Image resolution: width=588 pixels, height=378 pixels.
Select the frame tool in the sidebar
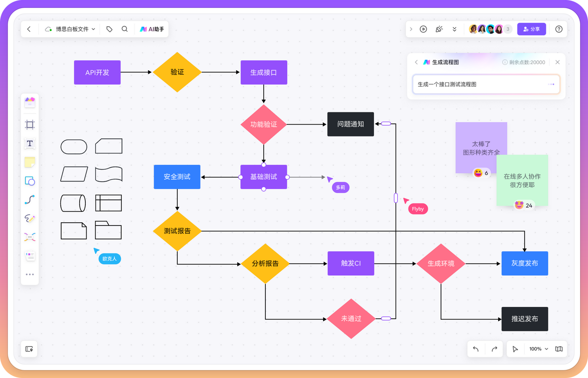(x=29, y=124)
